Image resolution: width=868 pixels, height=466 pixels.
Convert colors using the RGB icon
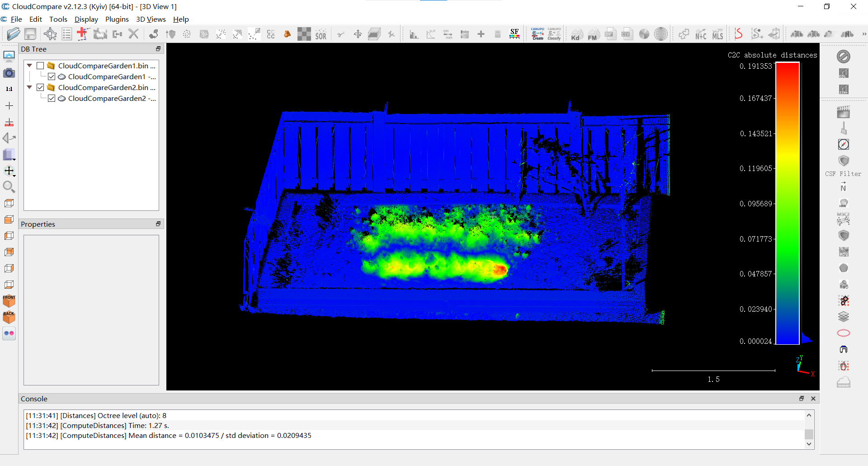click(796, 34)
